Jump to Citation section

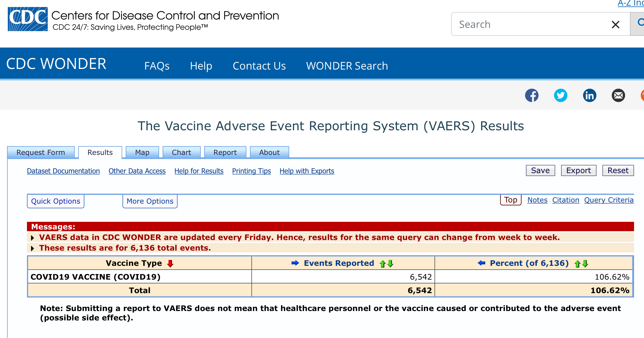click(x=566, y=200)
